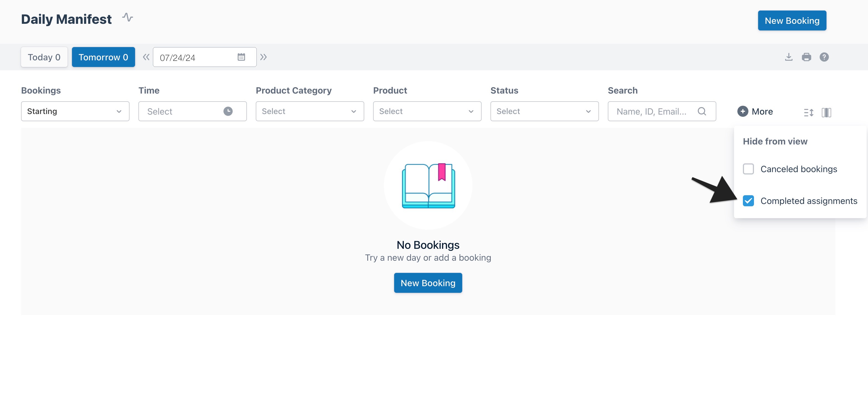Image resolution: width=868 pixels, height=419 pixels.
Task: Click New Booking button under No Bookings
Action: (428, 283)
